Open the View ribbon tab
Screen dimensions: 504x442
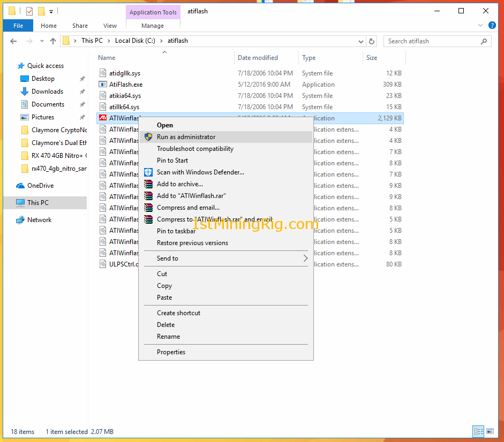(110, 26)
